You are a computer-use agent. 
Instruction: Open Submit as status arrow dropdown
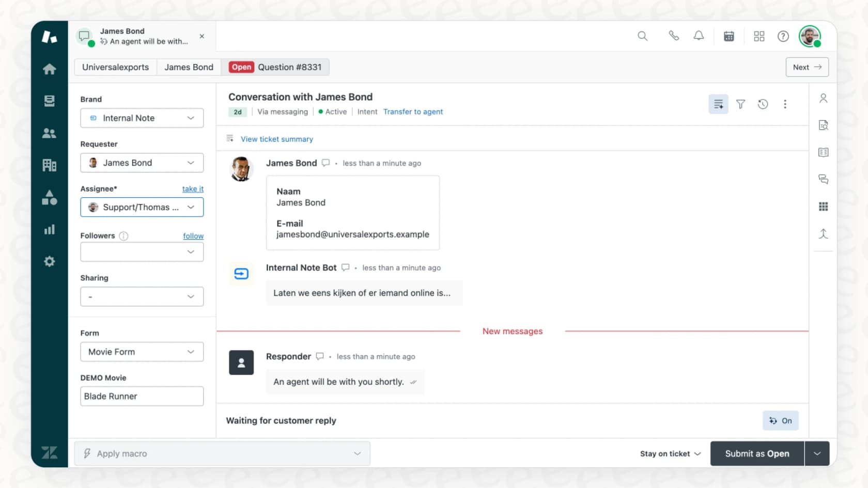click(817, 453)
